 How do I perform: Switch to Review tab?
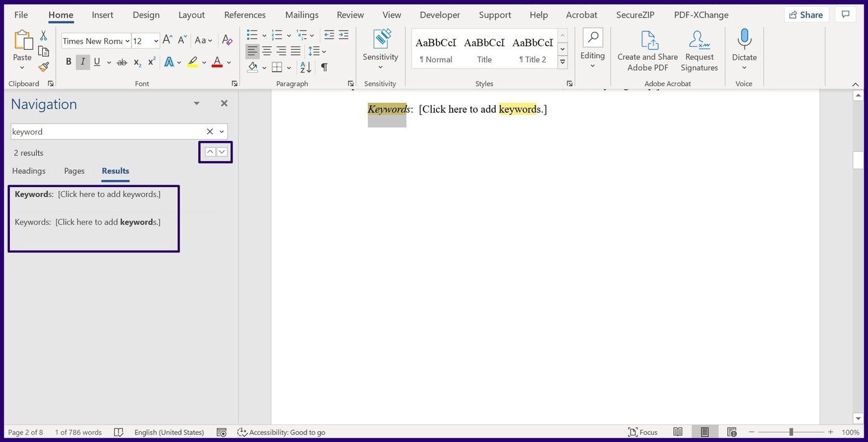tap(350, 14)
